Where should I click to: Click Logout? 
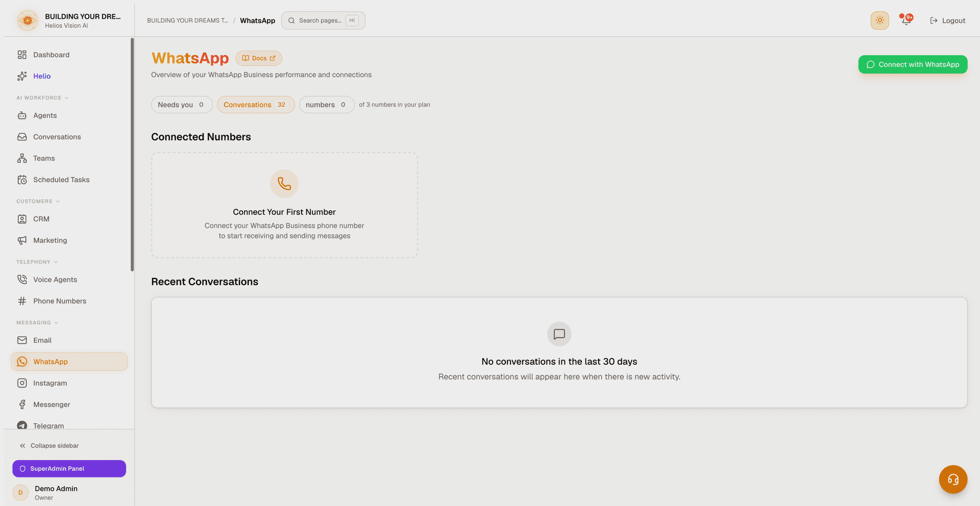click(947, 20)
